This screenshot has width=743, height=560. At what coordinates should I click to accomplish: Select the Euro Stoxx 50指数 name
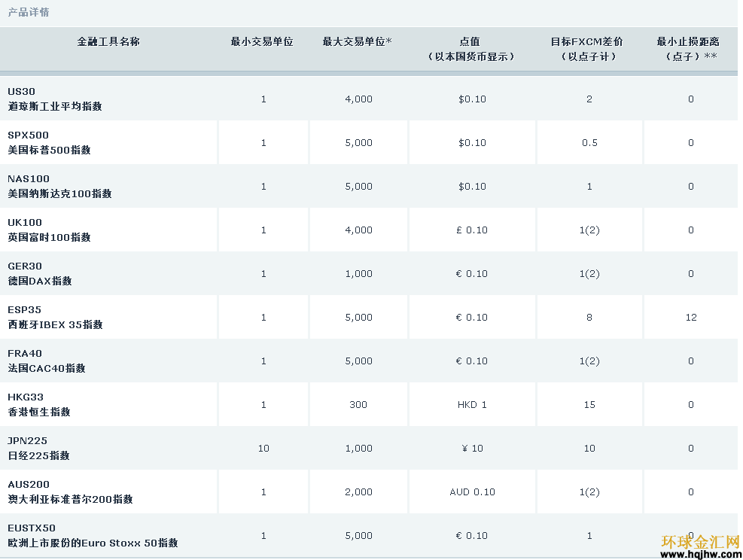pyautogui.click(x=129, y=543)
